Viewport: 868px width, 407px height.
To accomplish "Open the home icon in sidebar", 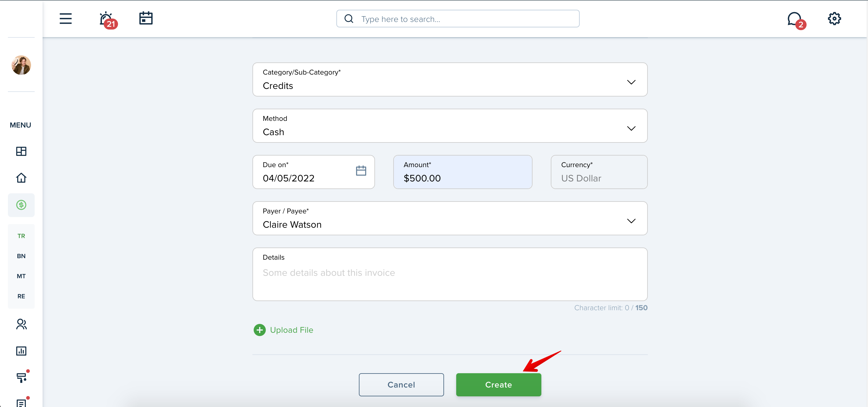I will click(x=21, y=178).
